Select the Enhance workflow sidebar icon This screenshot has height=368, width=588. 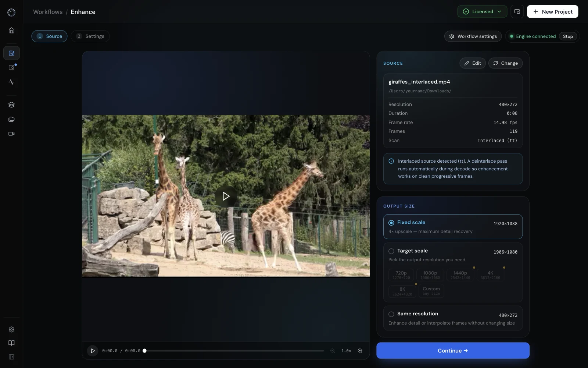[x=11, y=53]
